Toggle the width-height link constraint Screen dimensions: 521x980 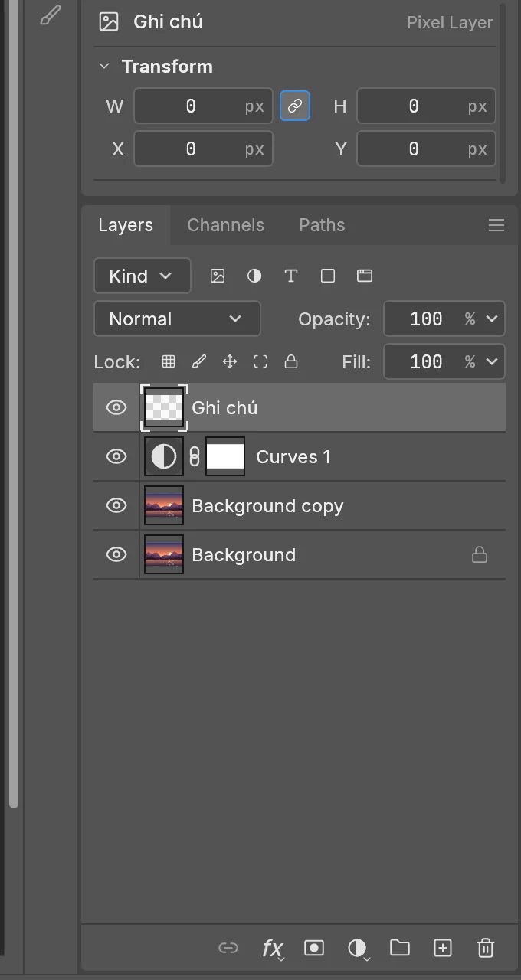click(295, 106)
